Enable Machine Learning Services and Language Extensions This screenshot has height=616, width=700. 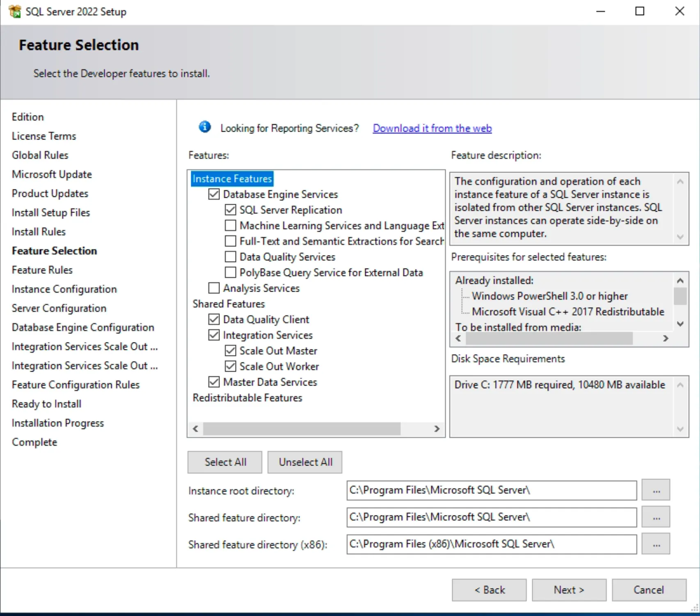231,226
